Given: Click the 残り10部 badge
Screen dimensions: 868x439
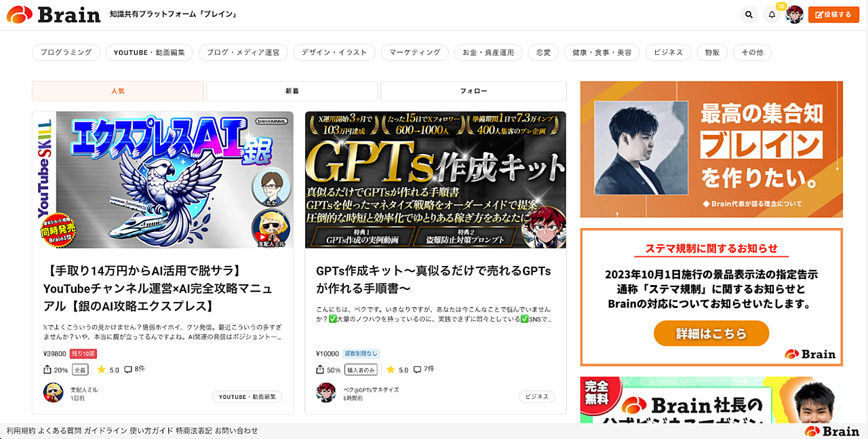Looking at the screenshot, I should click(x=83, y=354).
